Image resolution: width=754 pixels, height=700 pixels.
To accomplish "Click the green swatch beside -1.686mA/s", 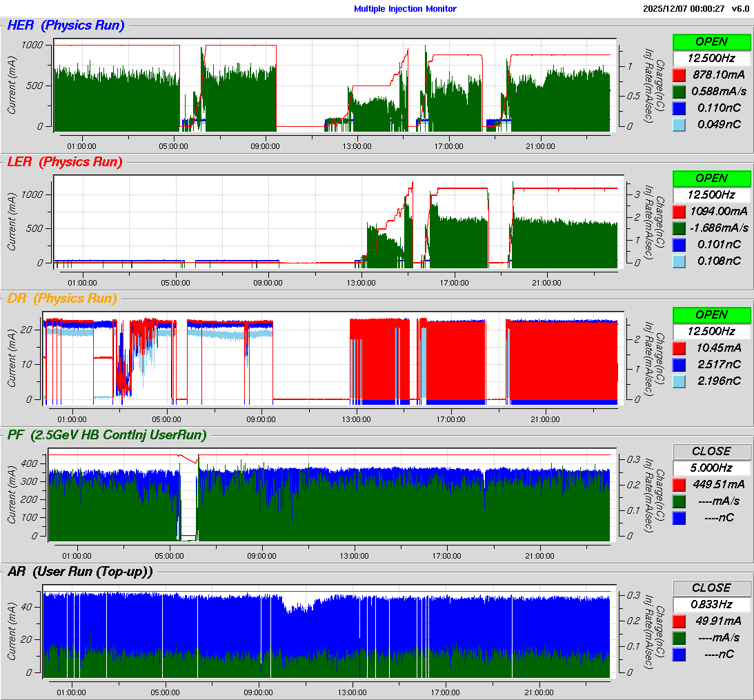I will click(x=679, y=228).
